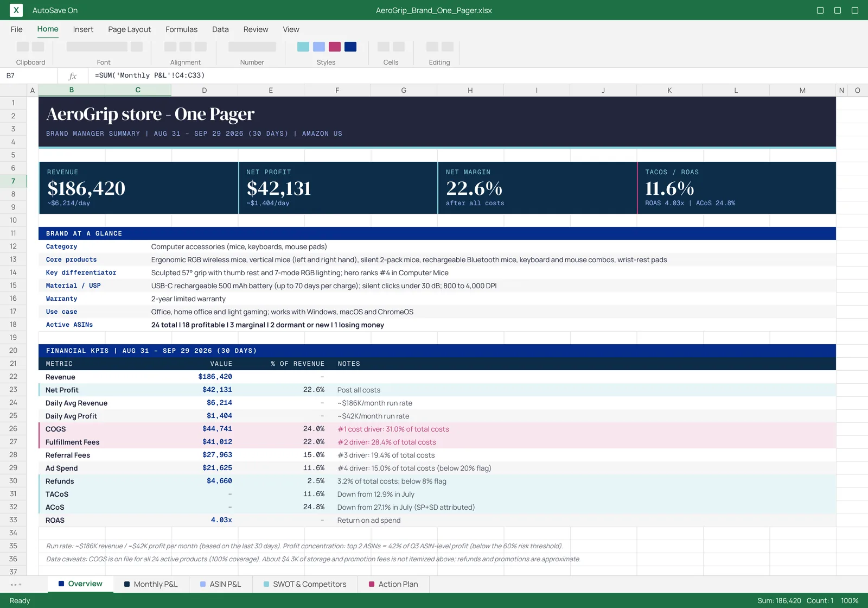This screenshot has height=608, width=868.
Task: Click the formula bar with SUM formula
Action: click(477, 75)
